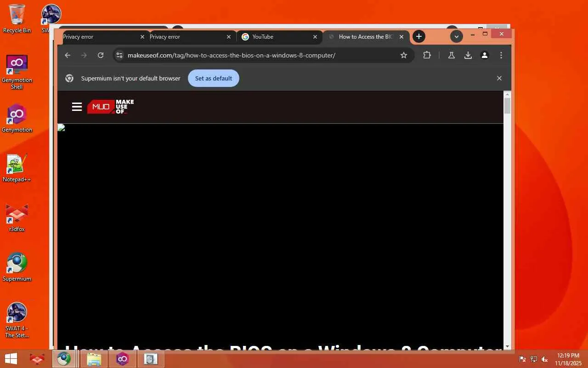The image size is (588, 368).
Task: Open the Downloads icon in toolbar
Action: coord(468,55)
